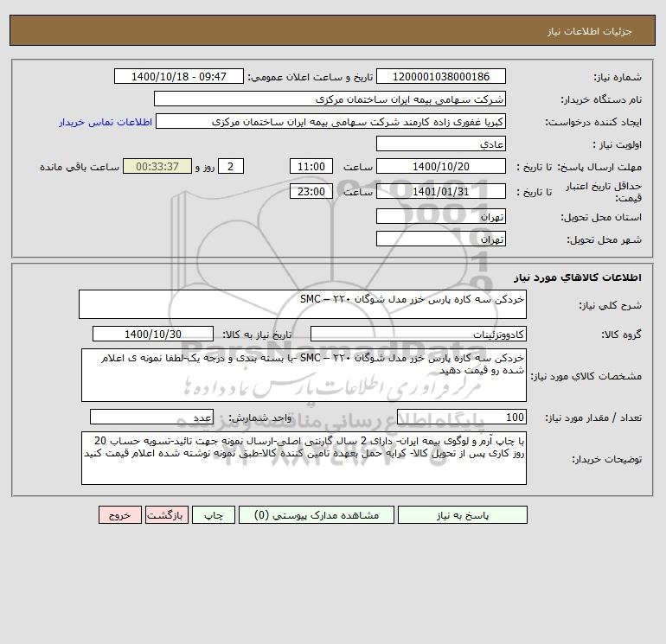The height and width of the screenshot is (644, 666).
Task: Click the اطلاعات کالاهای مورد نیاز section heading
Action: pyautogui.click(x=578, y=277)
